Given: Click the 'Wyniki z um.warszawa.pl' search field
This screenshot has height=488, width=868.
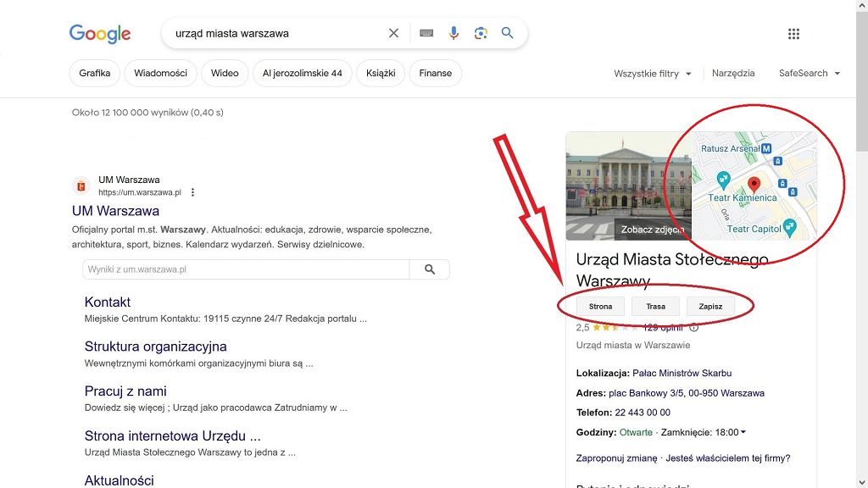Looking at the screenshot, I should click(247, 269).
